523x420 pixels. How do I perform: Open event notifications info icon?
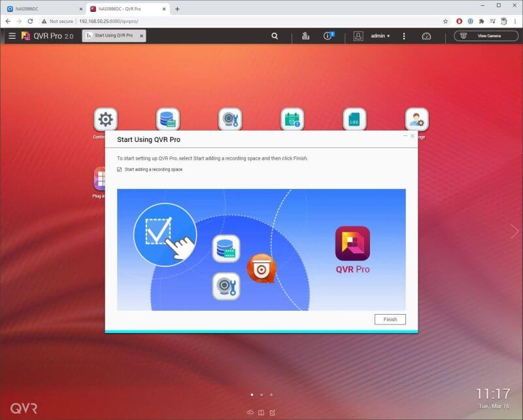click(329, 36)
